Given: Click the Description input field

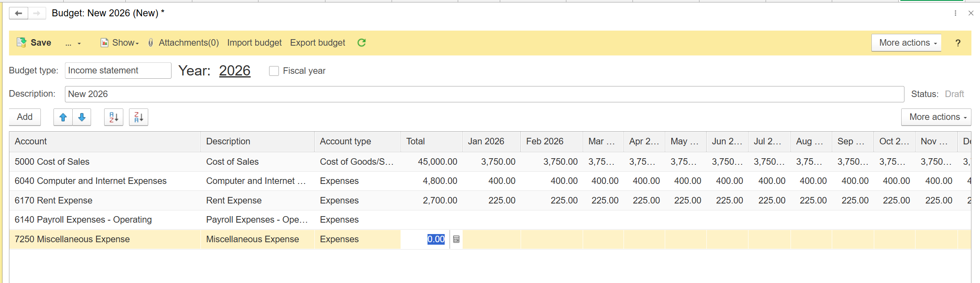Looking at the screenshot, I should click(x=484, y=94).
